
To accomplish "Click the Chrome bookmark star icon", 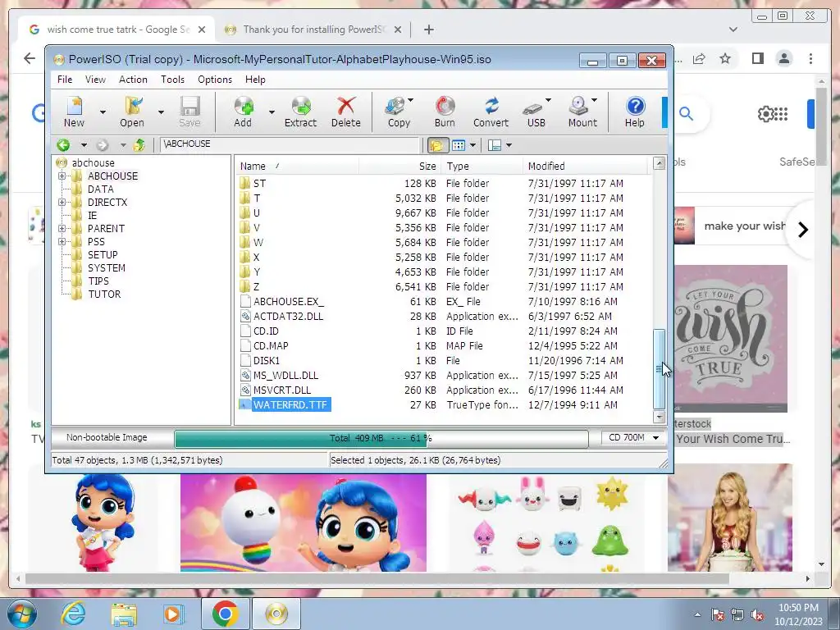I will [x=725, y=58].
